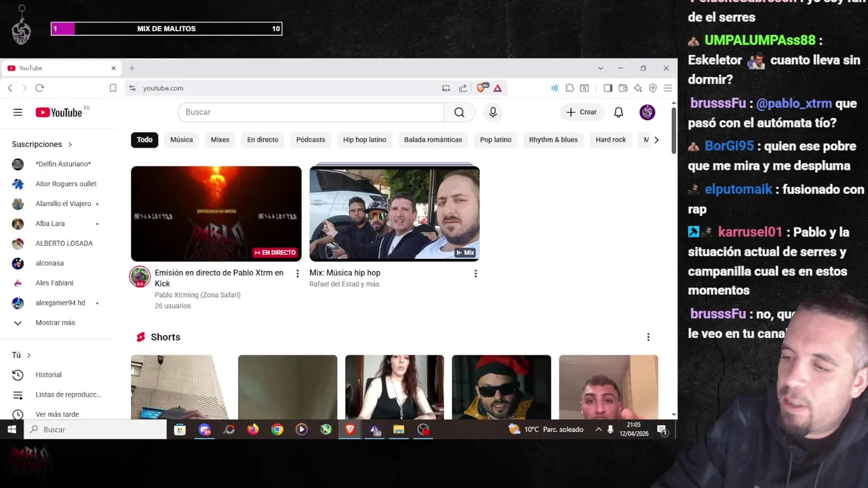868x488 pixels.
Task: Go back with the browser back arrow
Action: click(x=10, y=88)
